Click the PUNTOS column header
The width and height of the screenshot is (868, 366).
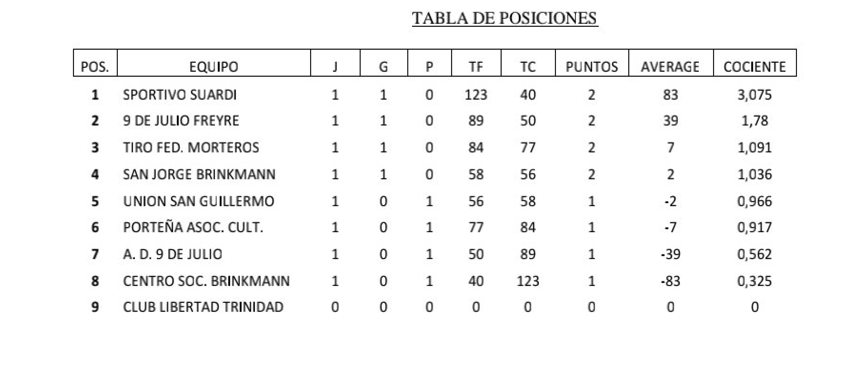tap(592, 67)
